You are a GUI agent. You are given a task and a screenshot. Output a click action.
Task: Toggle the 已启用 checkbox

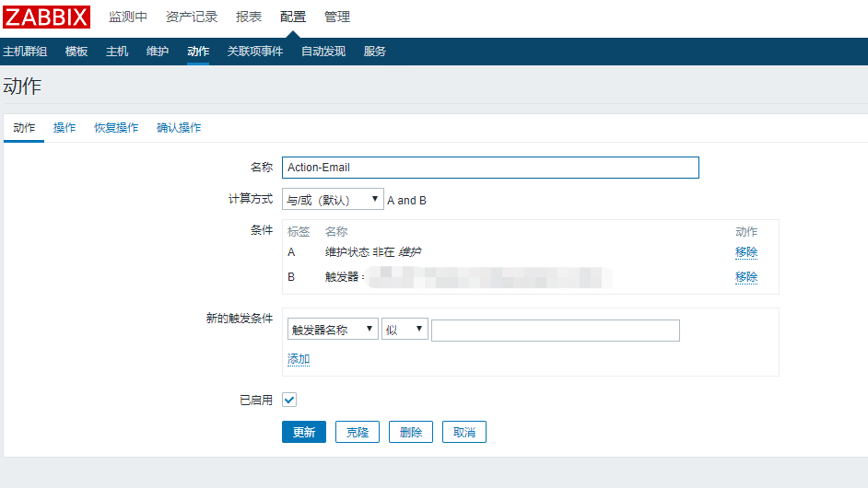click(x=289, y=400)
